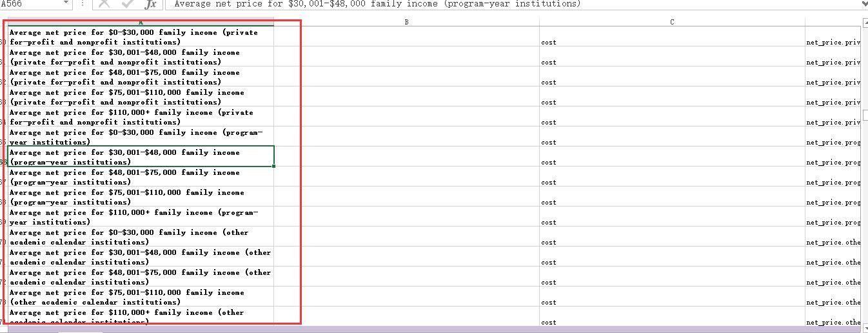Select cell '$0-$30,000 family income (program-year institutions)'
The height and width of the screenshot is (333, 868).
pos(141,137)
